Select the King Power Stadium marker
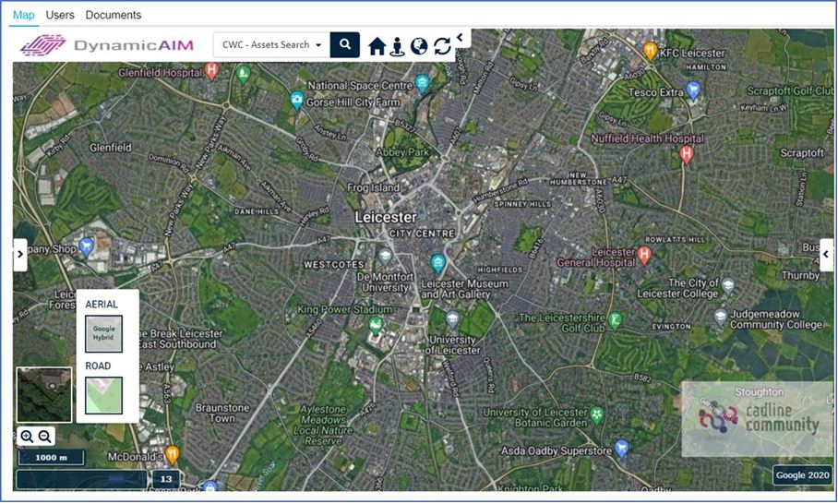This screenshot has width=838, height=504. pos(376,325)
